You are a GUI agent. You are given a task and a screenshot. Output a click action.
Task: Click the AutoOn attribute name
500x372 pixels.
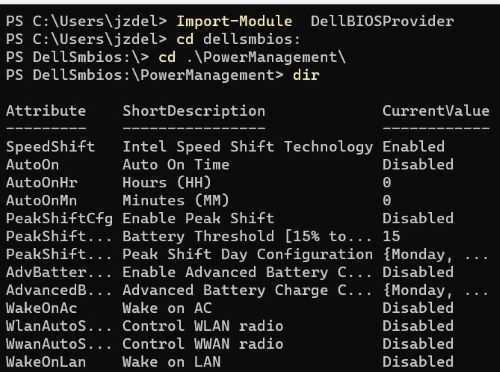coord(33,165)
